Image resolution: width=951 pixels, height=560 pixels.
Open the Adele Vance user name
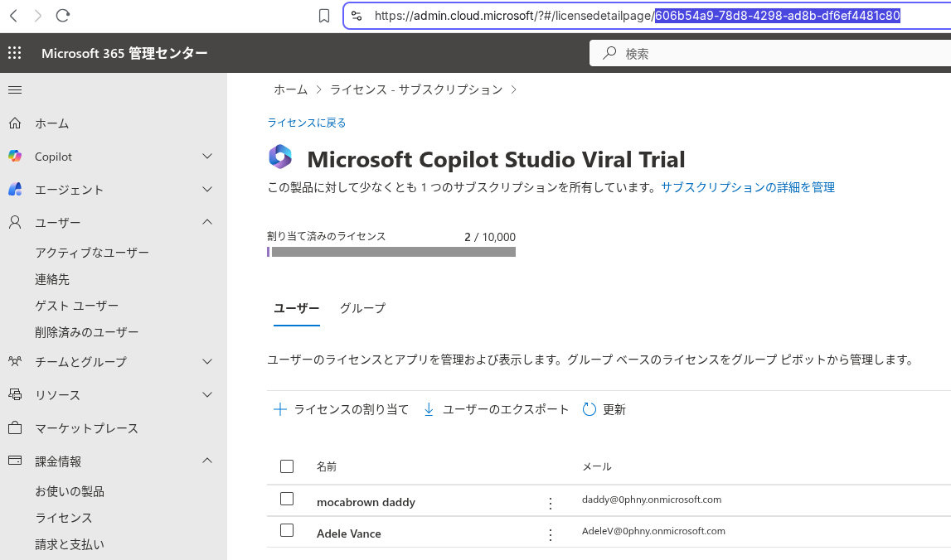pos(349,534)
